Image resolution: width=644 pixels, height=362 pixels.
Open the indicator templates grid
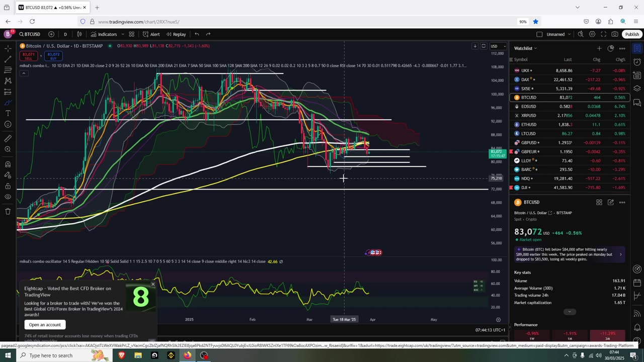pos(131,34)
